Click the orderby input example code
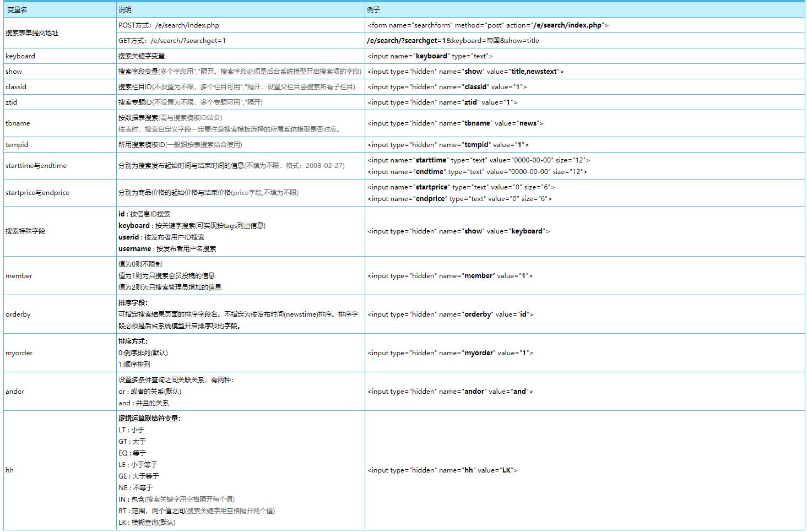The width and height of the screenshot is (807, 532). point(450,314)
